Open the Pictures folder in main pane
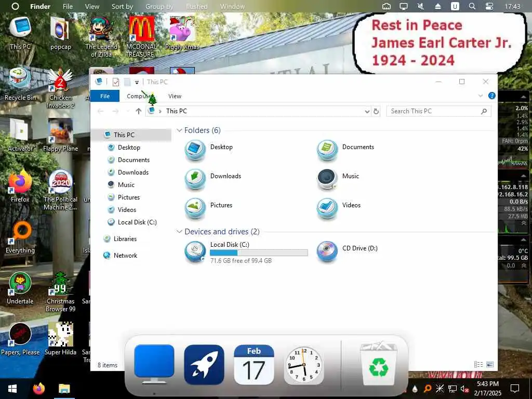The image size is (532, 399). [209, 208]
